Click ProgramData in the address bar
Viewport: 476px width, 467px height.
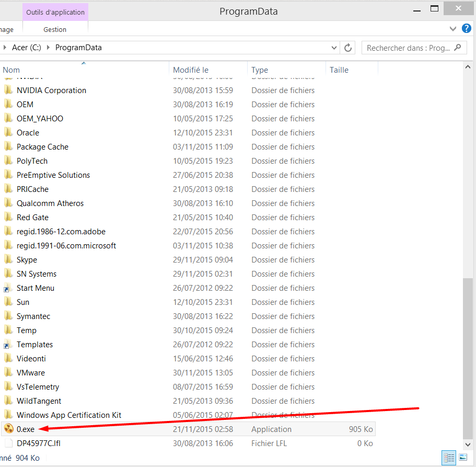pyautogui.click(x=78, y=48)
